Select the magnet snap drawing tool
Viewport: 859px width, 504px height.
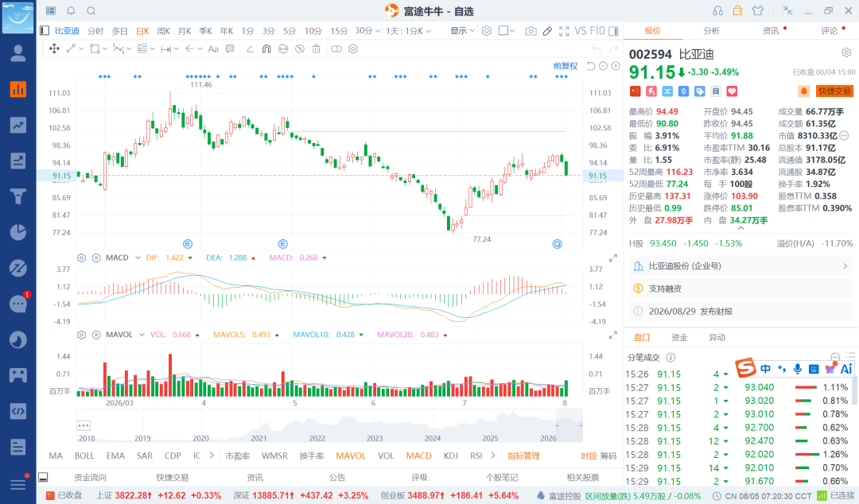click(266, 48)
